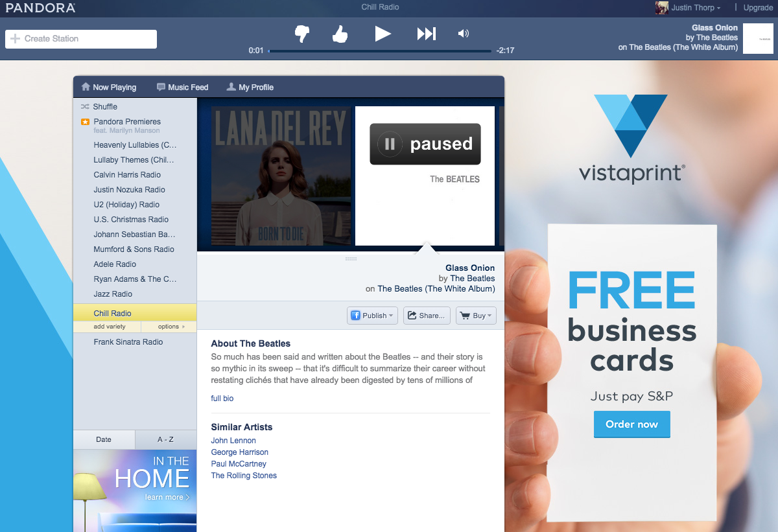
Task: Click the Lana Del Rey album thumbnail
Action: pos(281,176)
